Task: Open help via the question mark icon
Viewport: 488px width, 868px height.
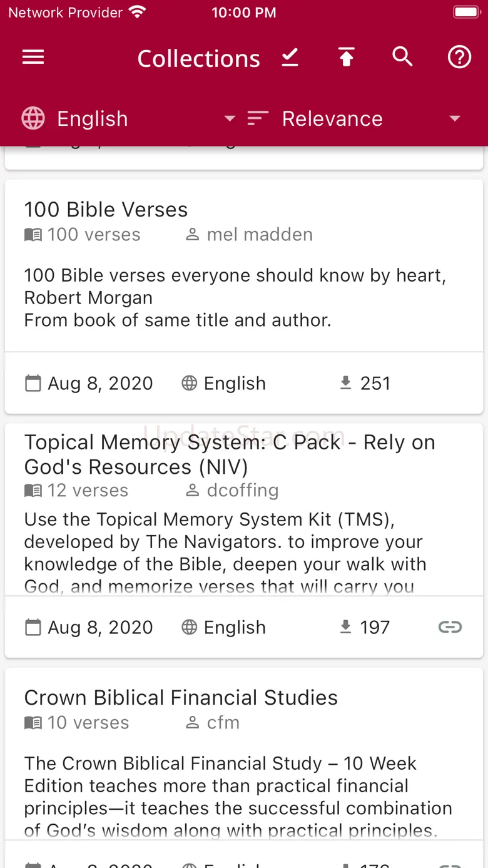Action: 459,58
